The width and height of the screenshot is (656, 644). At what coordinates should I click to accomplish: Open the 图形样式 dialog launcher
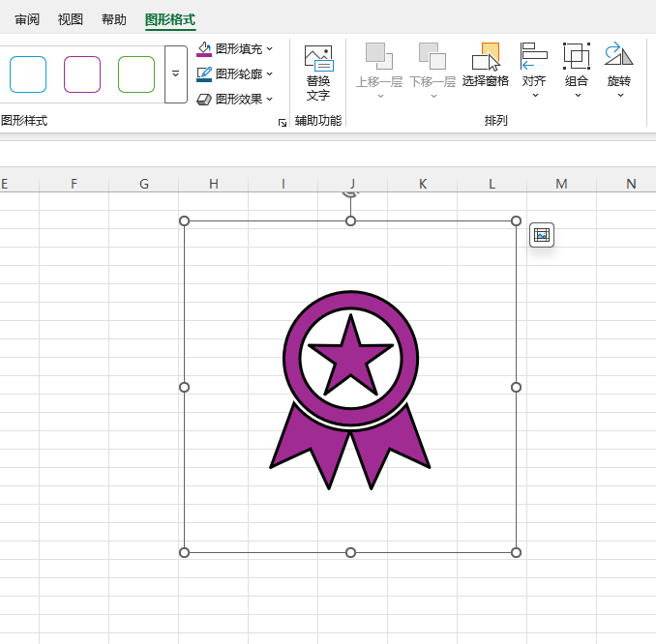point(283,122)
